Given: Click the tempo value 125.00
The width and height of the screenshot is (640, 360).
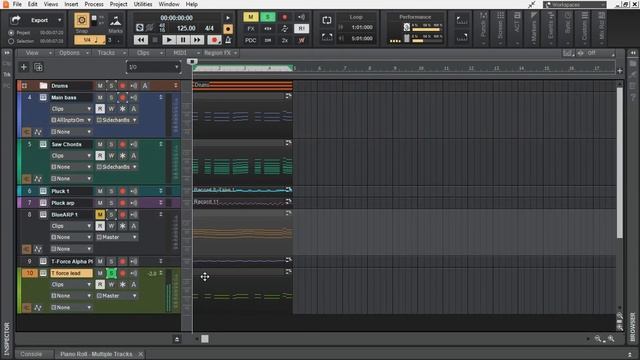Looking at the screenshot, I should point(186,28).
